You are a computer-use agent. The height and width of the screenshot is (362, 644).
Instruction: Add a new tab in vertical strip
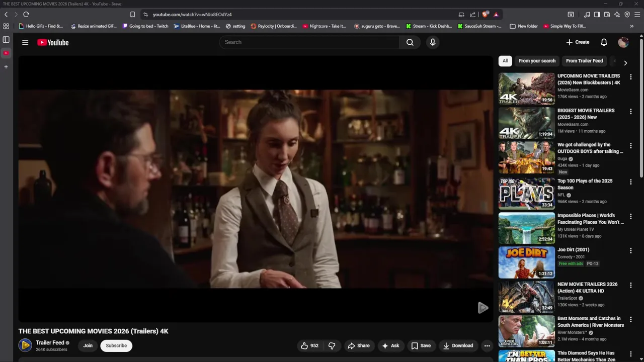pyautogui.click(x=6, y=67)
